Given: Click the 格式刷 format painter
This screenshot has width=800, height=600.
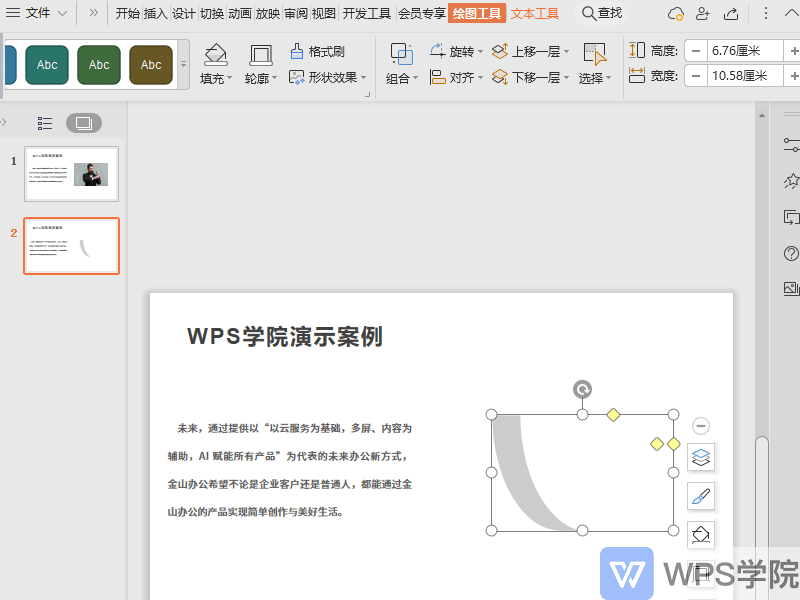Looking at the screenshot, I should (317, 52).
